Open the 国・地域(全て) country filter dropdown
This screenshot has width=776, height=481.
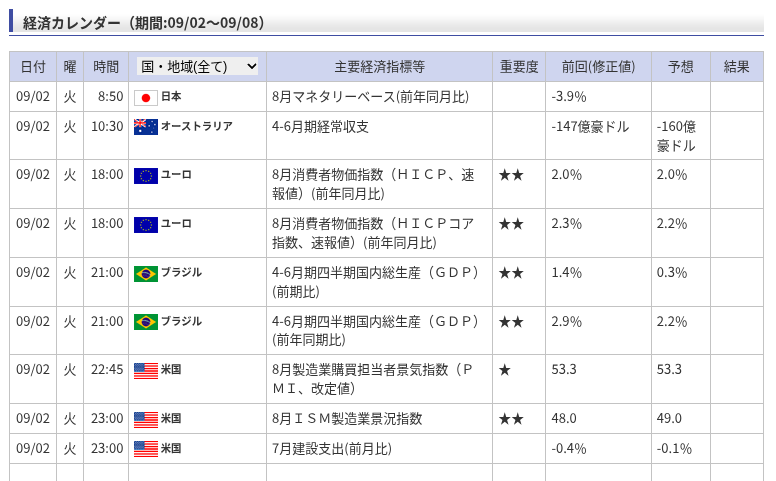point(197,66)
